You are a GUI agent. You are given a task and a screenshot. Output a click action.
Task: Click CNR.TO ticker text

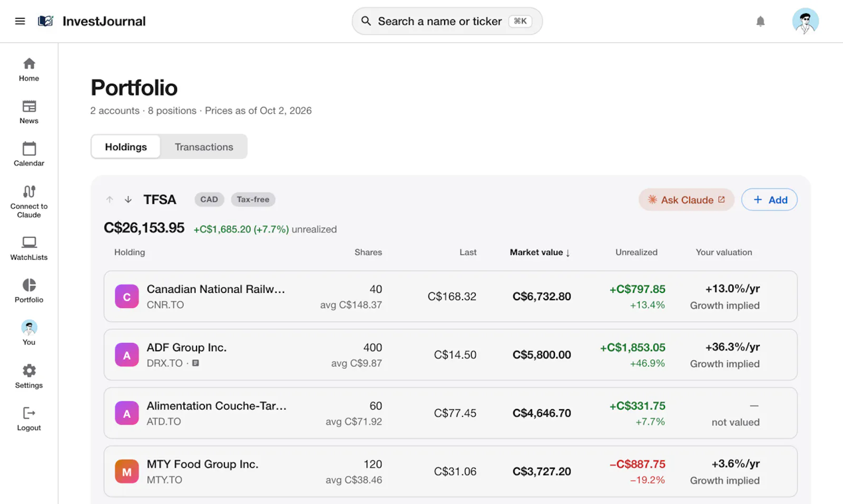(165, 305)
